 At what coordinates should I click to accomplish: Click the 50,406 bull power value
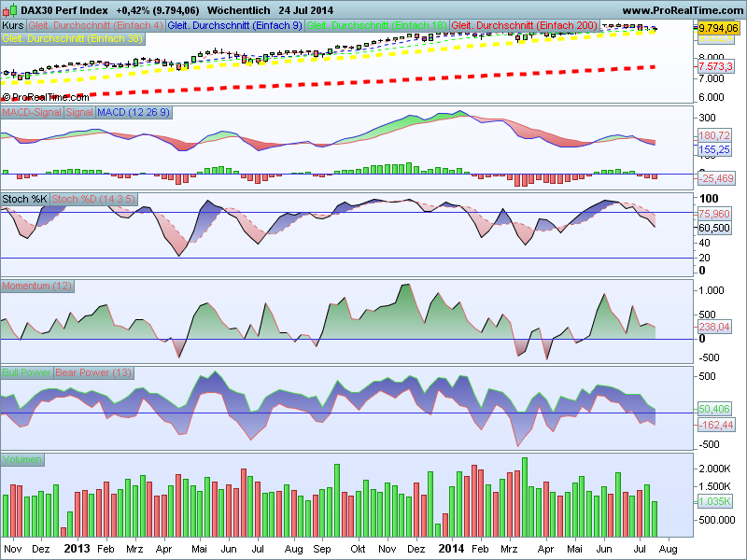point(714,409)
